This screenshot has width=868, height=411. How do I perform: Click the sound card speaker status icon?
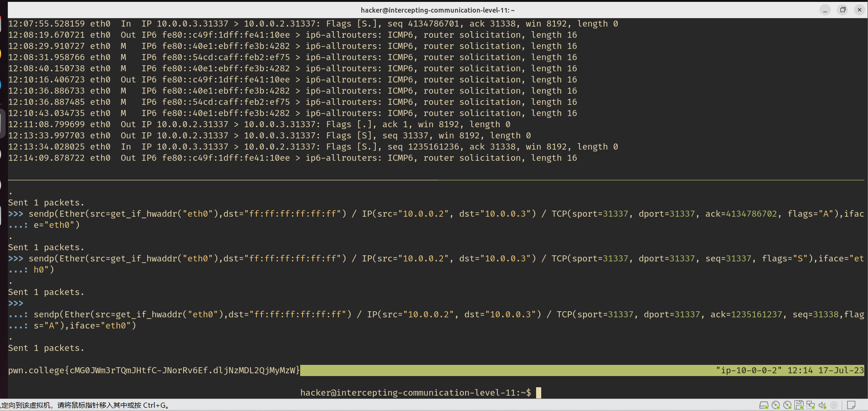point(822,405)
